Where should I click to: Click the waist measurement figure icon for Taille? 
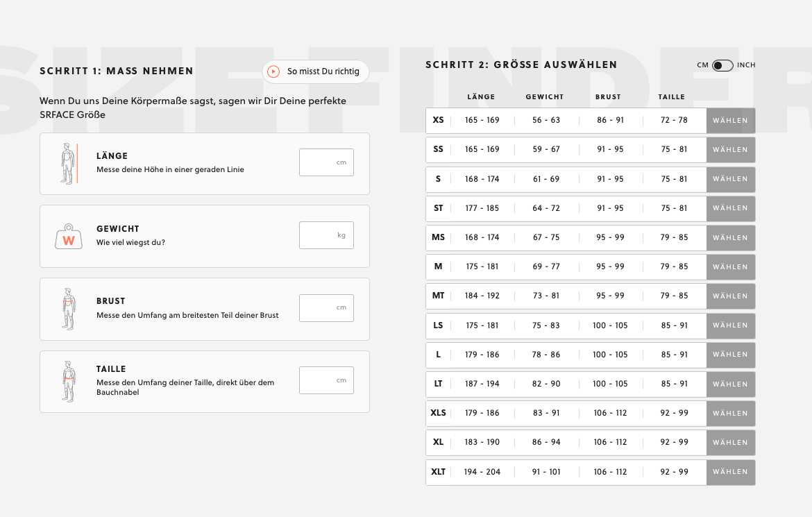click(x=68, y=382)
